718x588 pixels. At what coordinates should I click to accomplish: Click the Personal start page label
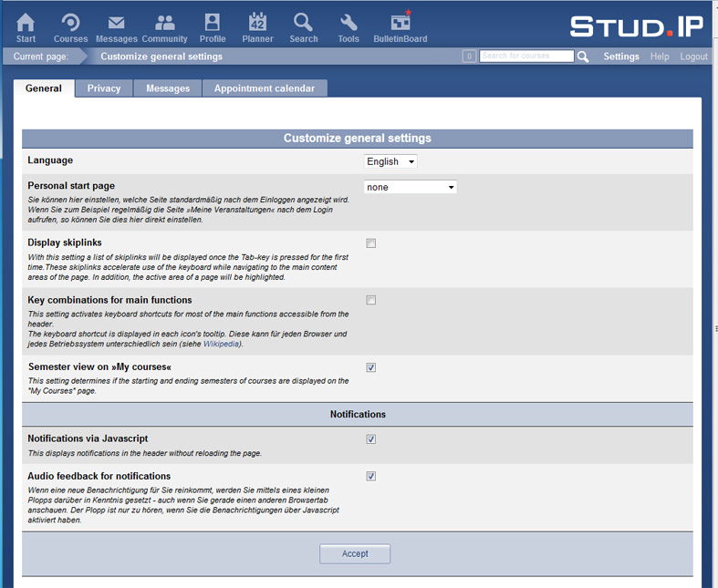71,186
